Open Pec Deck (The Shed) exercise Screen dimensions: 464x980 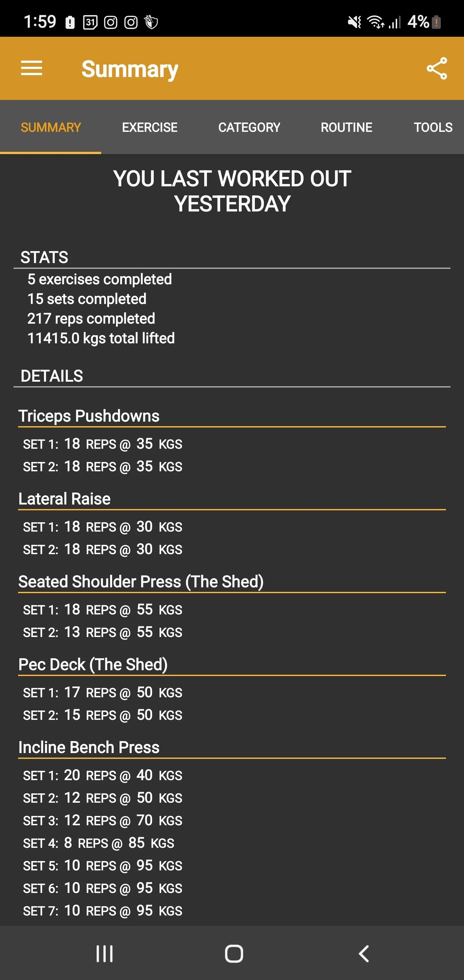pos(93,665)
